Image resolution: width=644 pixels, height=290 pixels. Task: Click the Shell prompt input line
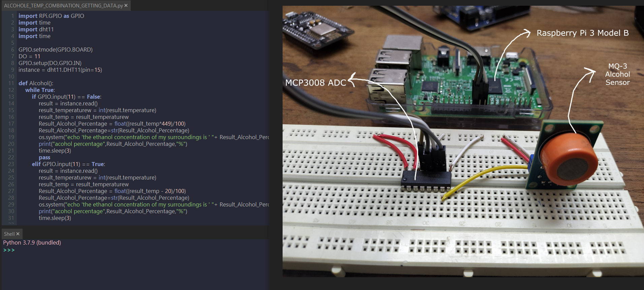[135, 250]
